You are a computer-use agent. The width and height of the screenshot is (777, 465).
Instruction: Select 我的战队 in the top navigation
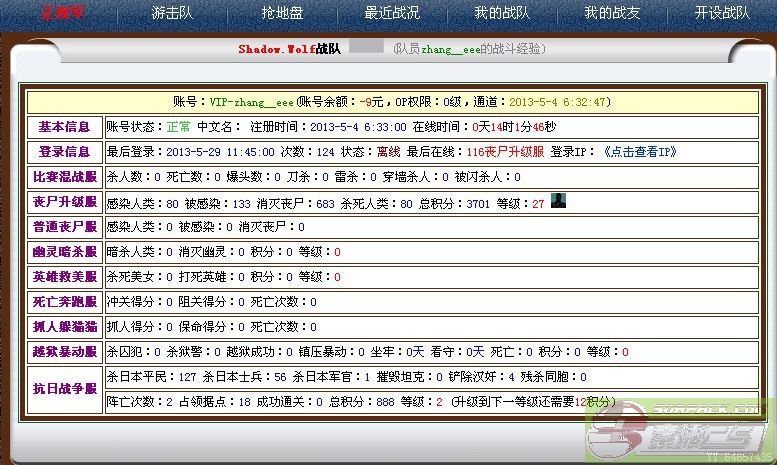coord(502,13)
